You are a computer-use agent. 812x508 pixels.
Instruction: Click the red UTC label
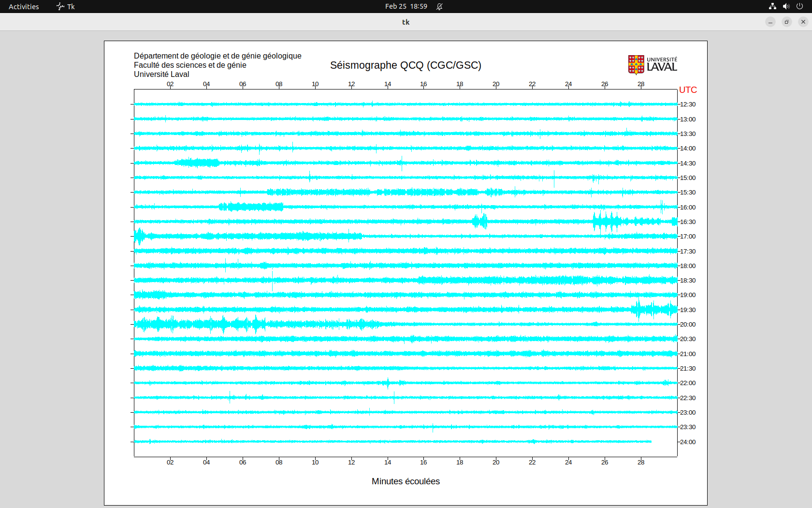(x=688, y=90)
